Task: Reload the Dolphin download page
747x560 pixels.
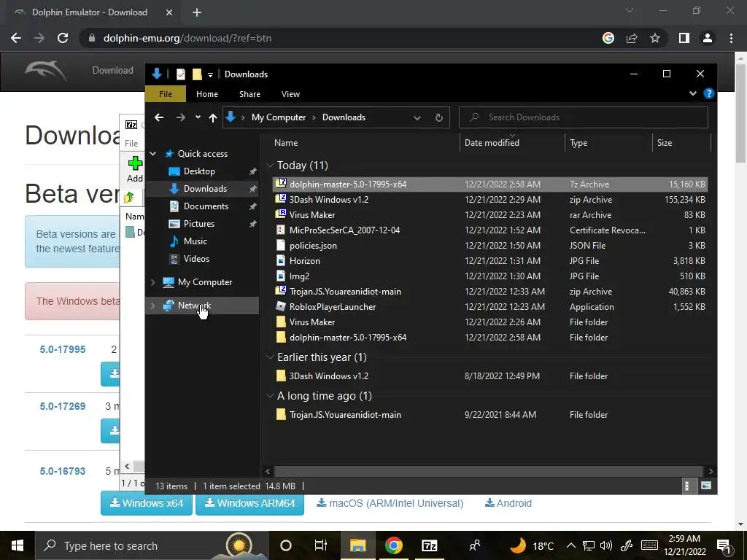Action: (x=63, y=38)
